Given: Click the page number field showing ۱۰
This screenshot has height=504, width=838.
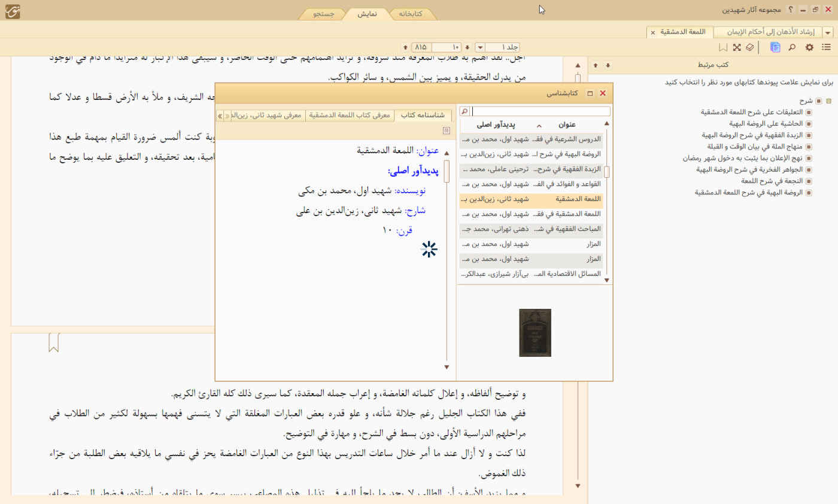Looking at the screenshot, I should click(446, 47).
